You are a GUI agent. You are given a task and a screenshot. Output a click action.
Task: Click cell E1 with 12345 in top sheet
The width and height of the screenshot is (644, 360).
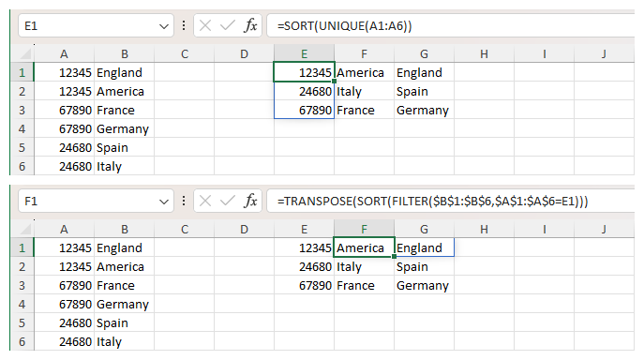(304, 72)
